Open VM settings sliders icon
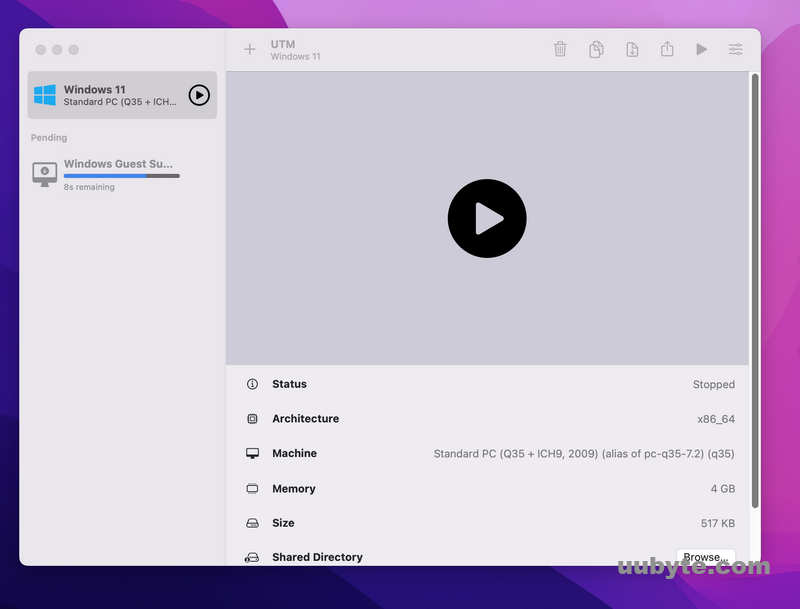800x609 pixels. click(735, 49)
